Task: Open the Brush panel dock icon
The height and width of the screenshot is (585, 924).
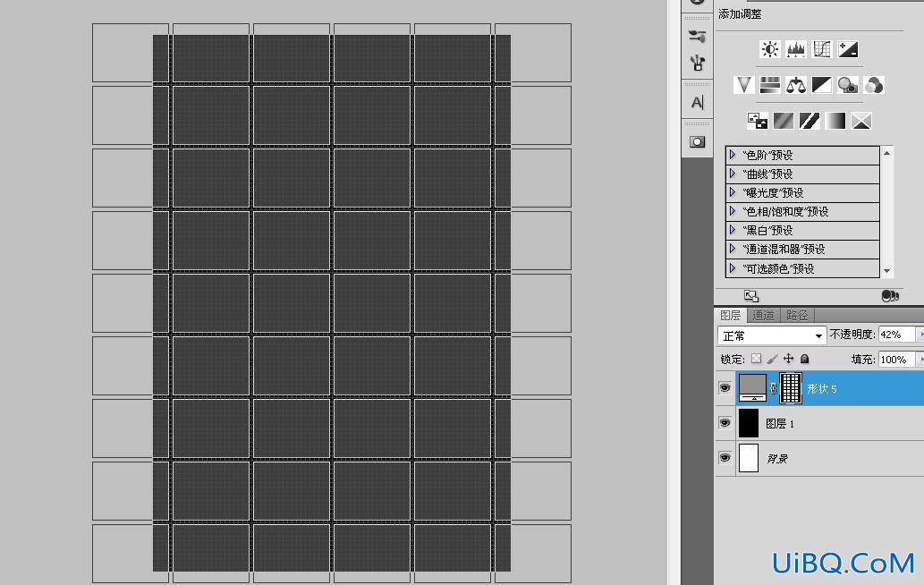Action: (697, 37)
